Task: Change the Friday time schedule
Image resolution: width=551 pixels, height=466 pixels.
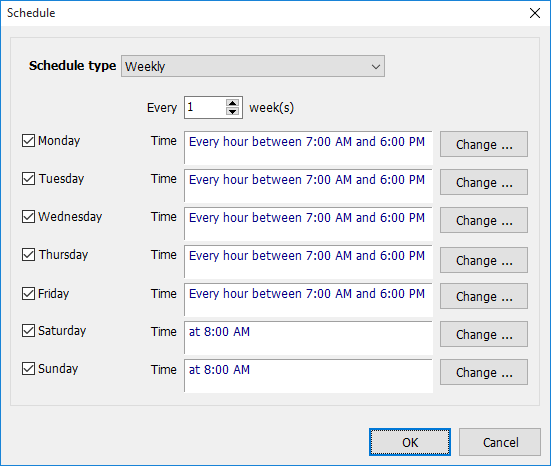Action: coord(484,296)
